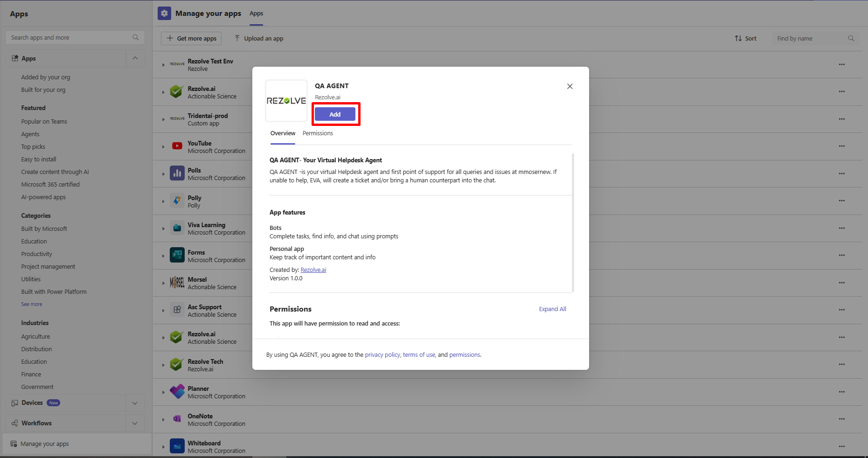Click the YouTube app icon

(x=177, y=146)
